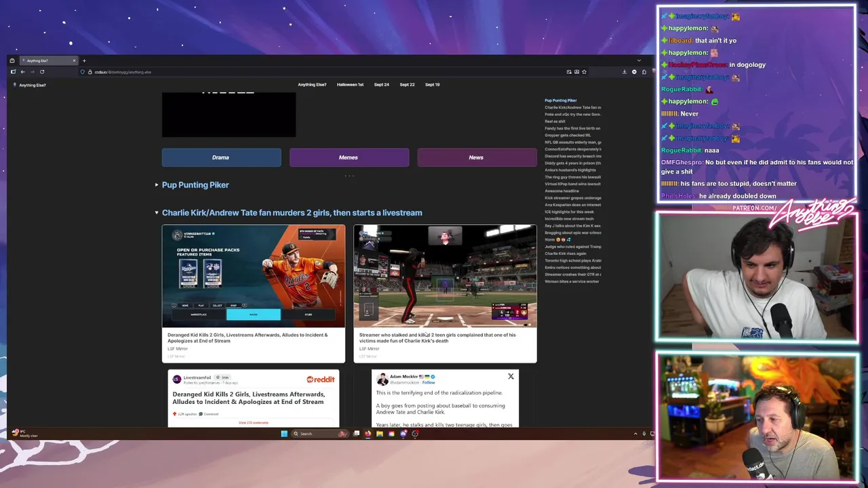
Task: Select 'Real as shit' in the outline
Action: point(555,121)
